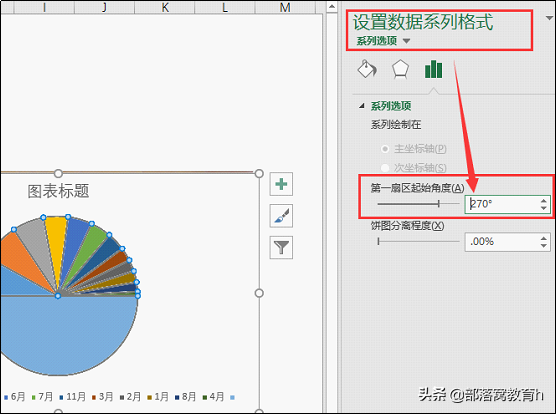The height and width of the screenshot is (414, 556).
Task: Open the Series Options bar chart tab
Action: (433, 69)
